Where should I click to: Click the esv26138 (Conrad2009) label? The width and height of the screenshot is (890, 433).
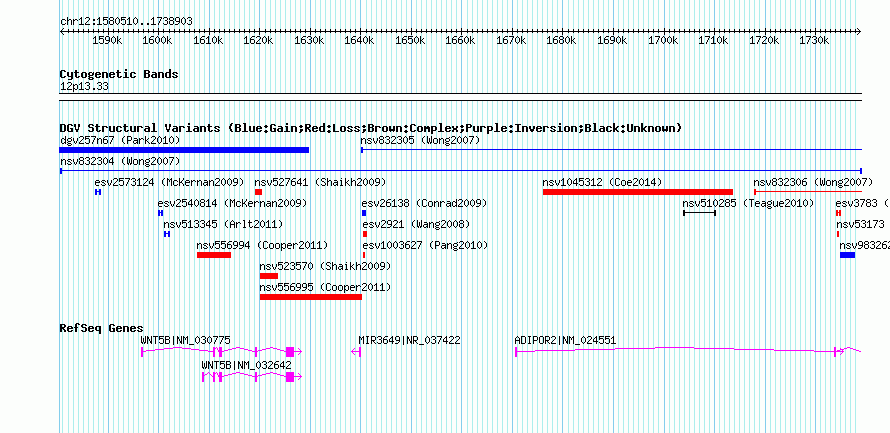424,203
